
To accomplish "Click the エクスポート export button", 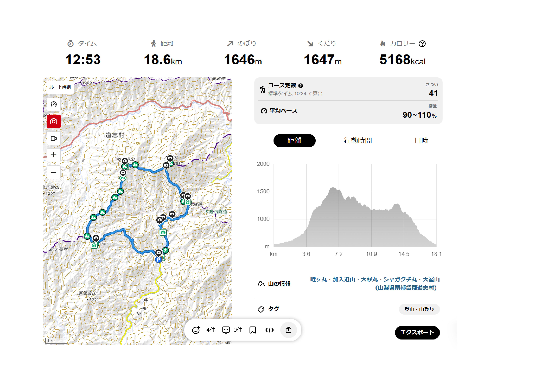I will coord(417,333).
